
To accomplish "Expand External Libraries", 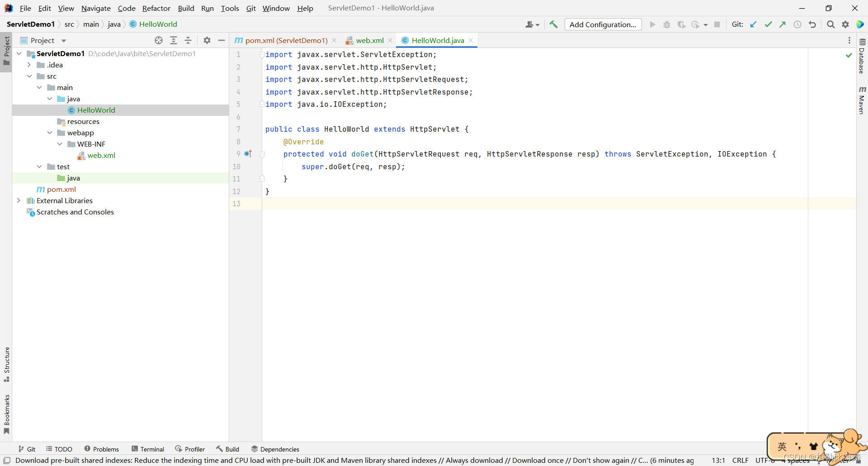I will pos(19,200).
